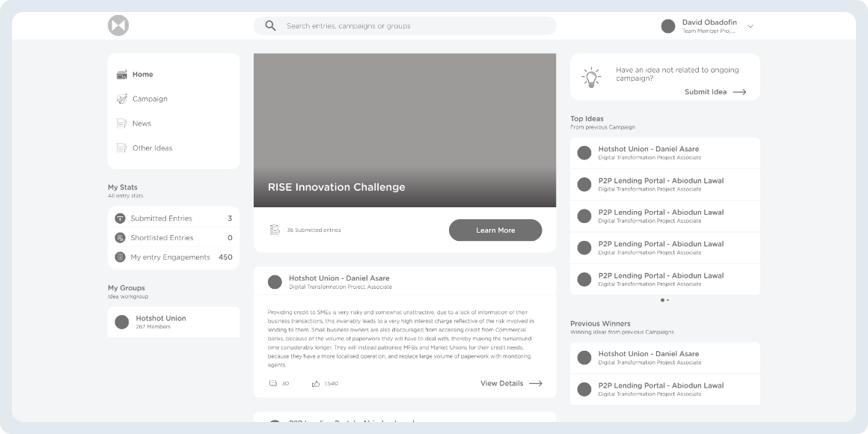Image resolution: width=868 pixels, height=434 pixels.
Task: Open the RISE Innovation Challenge banner image
Action: pos(405,130)
